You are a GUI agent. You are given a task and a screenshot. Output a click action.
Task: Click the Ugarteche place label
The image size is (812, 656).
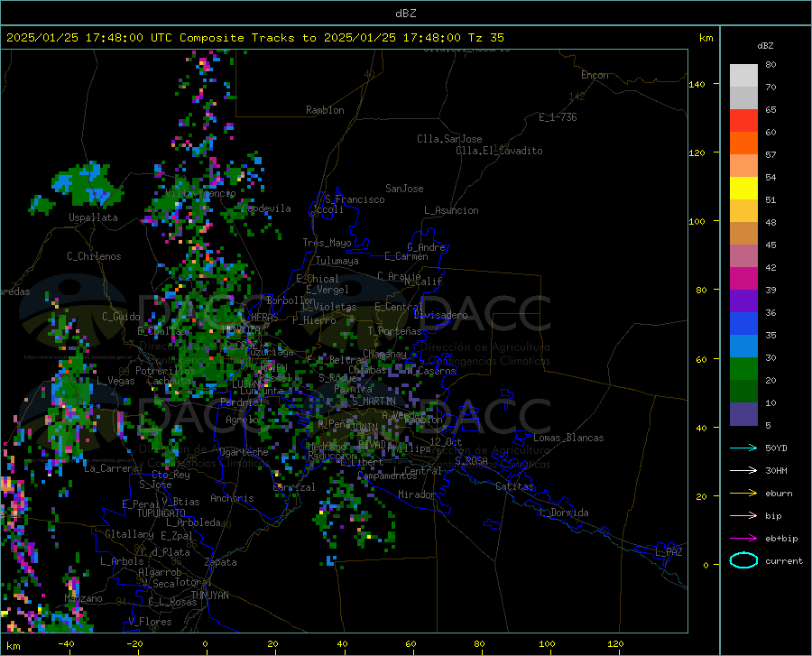pyautogui.click(x=244, y=452)
